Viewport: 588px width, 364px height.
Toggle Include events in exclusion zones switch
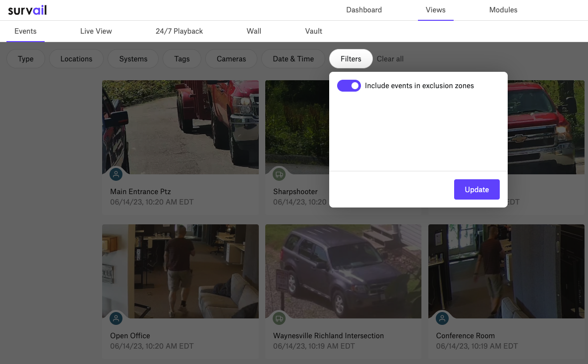pyautogui.click(x=349, y=86)
